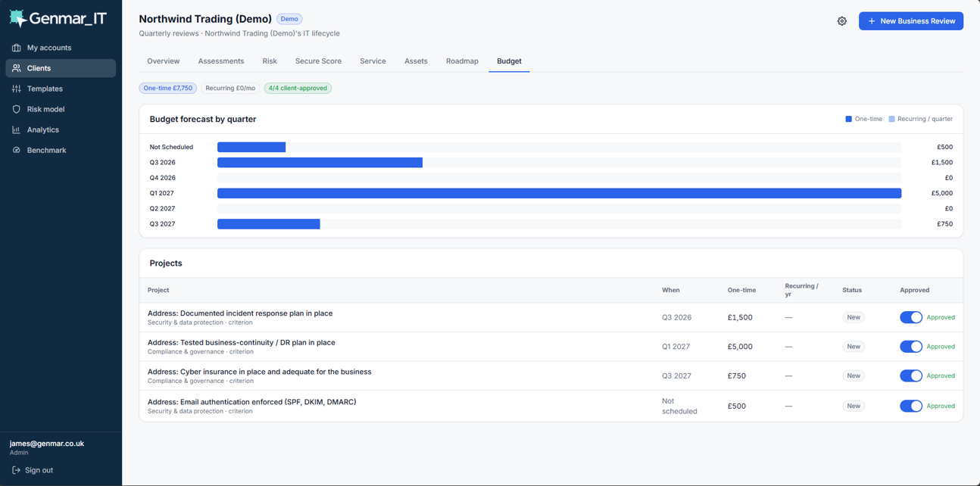Screen dimensions: 980x486
Task: Open Tested business-continuity / DR plan project
Action: [242, 343]
